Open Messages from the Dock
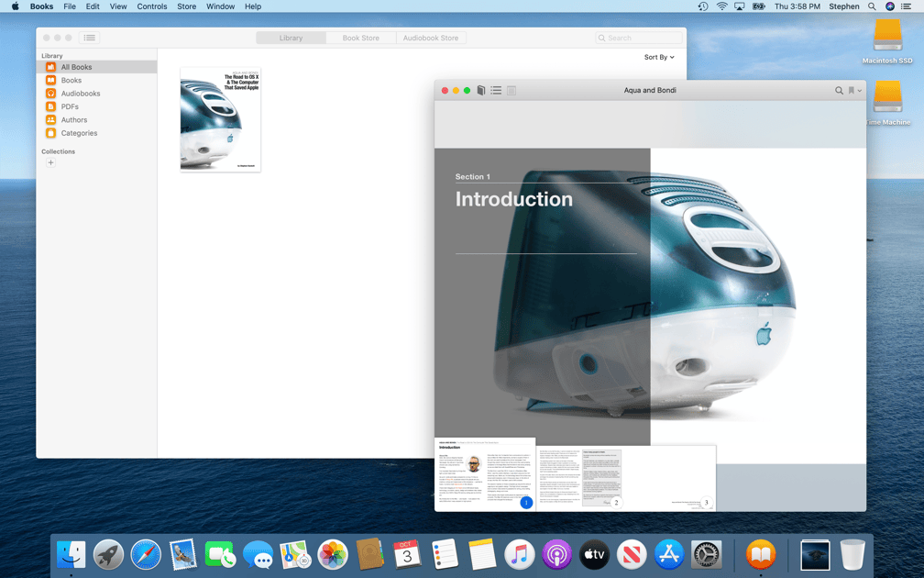 pyautogui.click(x=258, y=555)
